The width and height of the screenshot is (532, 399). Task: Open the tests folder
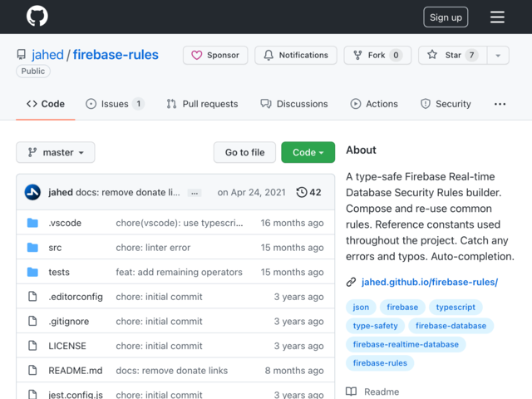click(59, 272)
